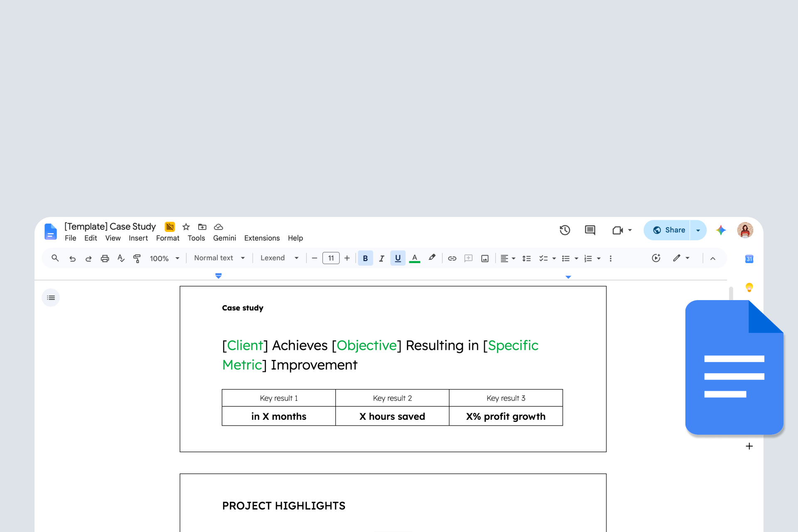
Task: Click the right indent marker on the ruler
Action: click(x=568, y=277)
